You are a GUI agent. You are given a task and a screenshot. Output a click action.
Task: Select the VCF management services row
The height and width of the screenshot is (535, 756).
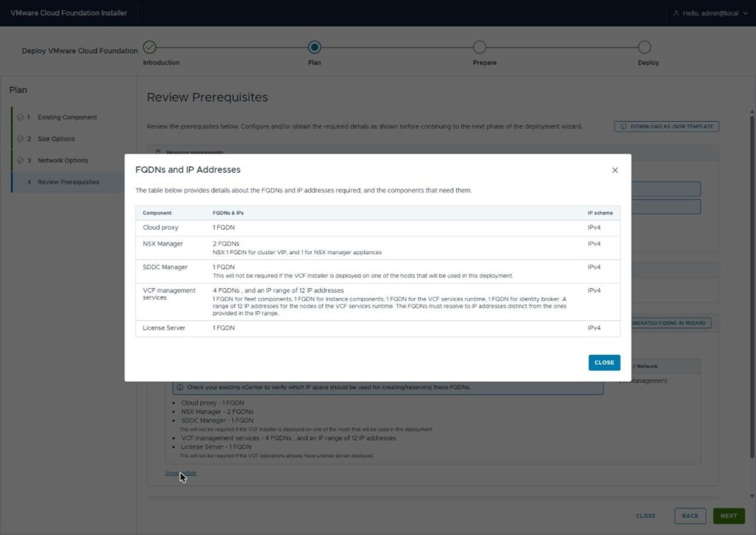[x=377, y=302]
